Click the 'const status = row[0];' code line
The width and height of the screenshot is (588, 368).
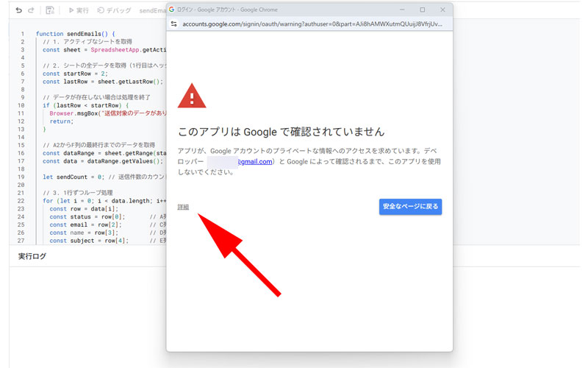click(x=87, y=216)
